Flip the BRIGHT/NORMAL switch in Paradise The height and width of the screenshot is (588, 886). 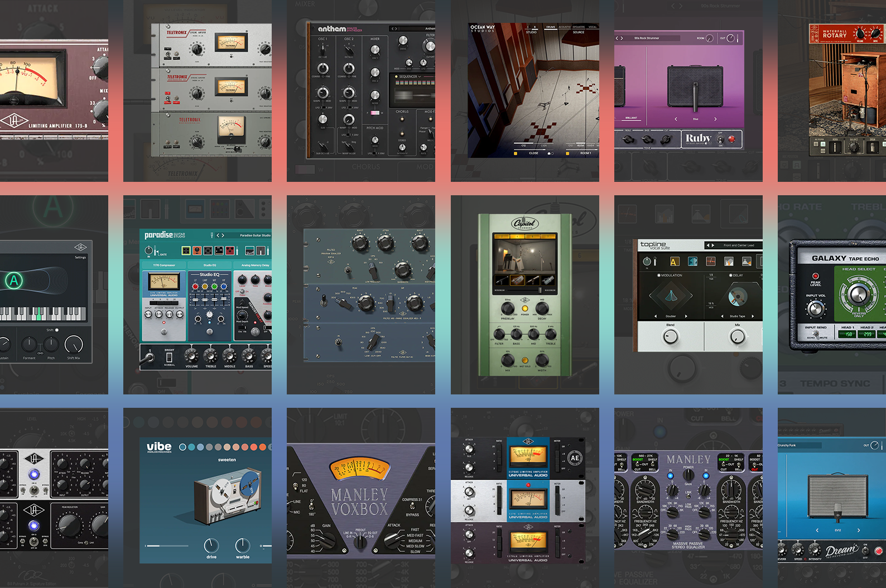point(169,358)
